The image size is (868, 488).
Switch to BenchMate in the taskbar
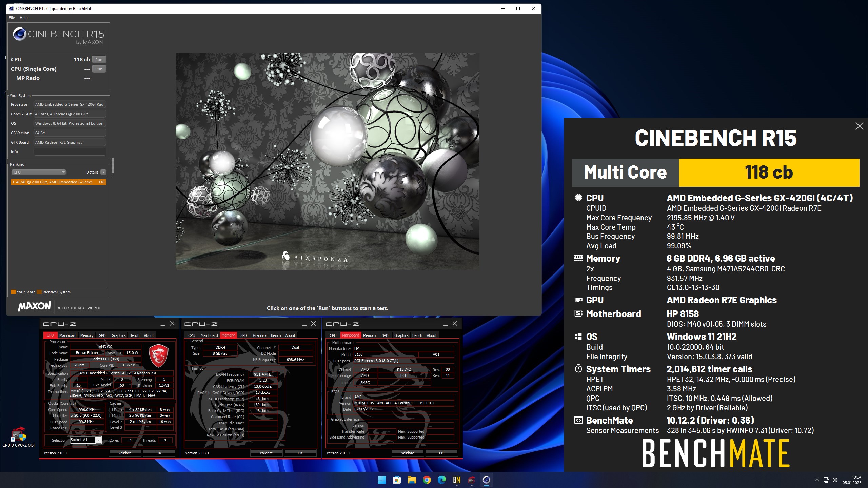pyautogui.click(x=456, y=480)
